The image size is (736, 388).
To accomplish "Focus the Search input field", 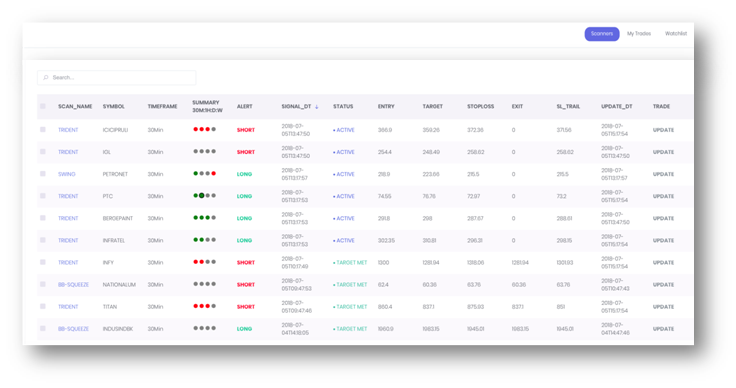I will 116,77.
